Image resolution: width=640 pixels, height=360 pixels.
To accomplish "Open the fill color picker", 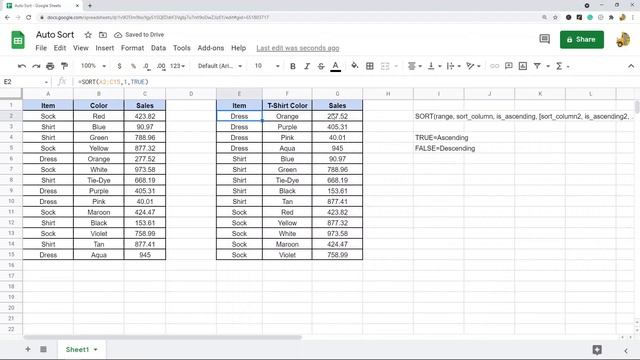I will tap(354, 66).
